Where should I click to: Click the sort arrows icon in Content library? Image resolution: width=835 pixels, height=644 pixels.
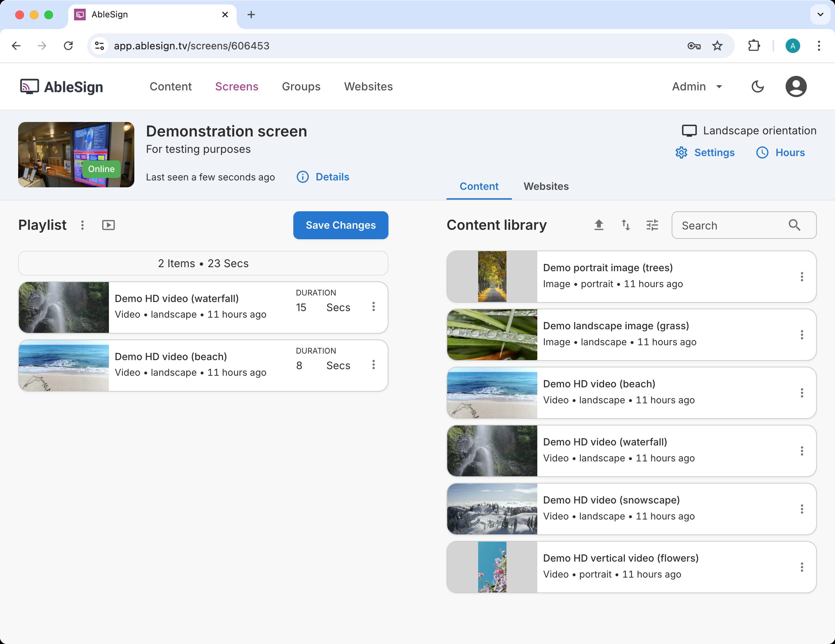click(626, 225)
